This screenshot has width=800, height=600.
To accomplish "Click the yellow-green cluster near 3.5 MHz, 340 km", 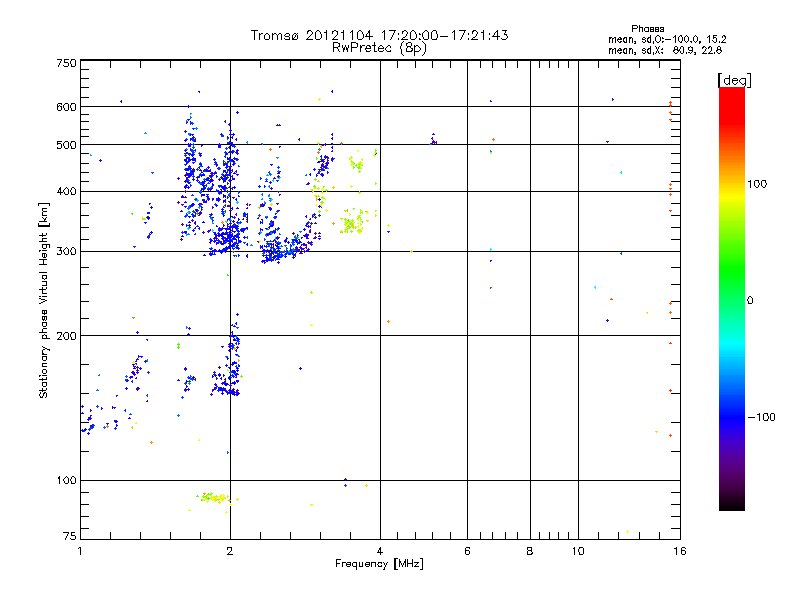I will 352,222.
